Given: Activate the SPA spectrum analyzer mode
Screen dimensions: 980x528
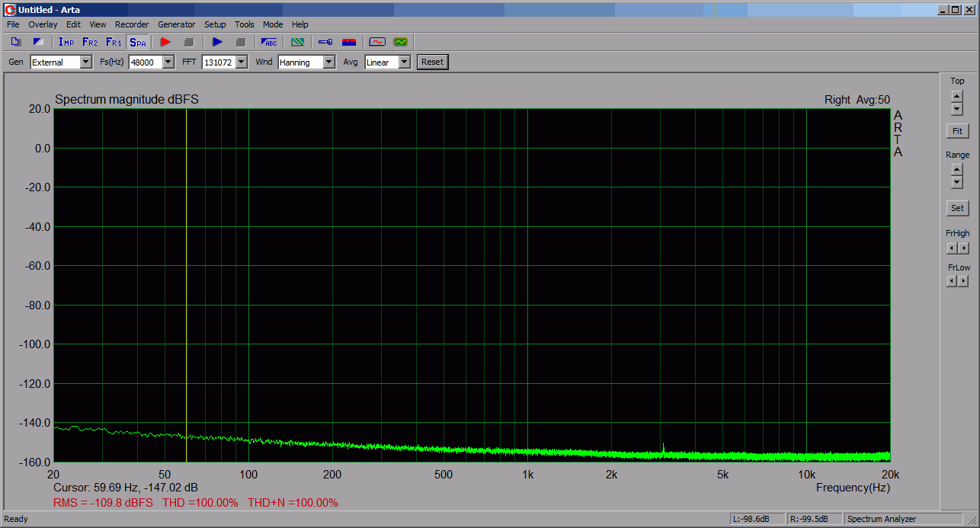Looking at the screenshot, I should coord(137,42).
